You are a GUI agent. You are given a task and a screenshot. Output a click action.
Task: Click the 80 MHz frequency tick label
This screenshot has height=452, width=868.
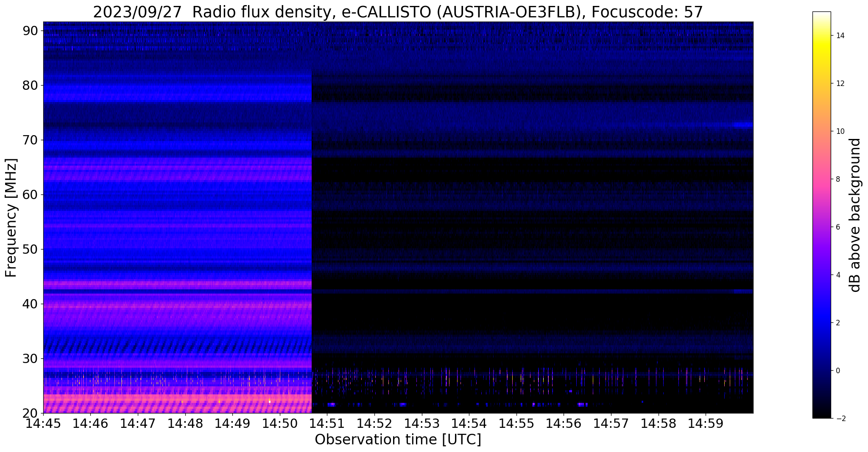coord(30,85)
